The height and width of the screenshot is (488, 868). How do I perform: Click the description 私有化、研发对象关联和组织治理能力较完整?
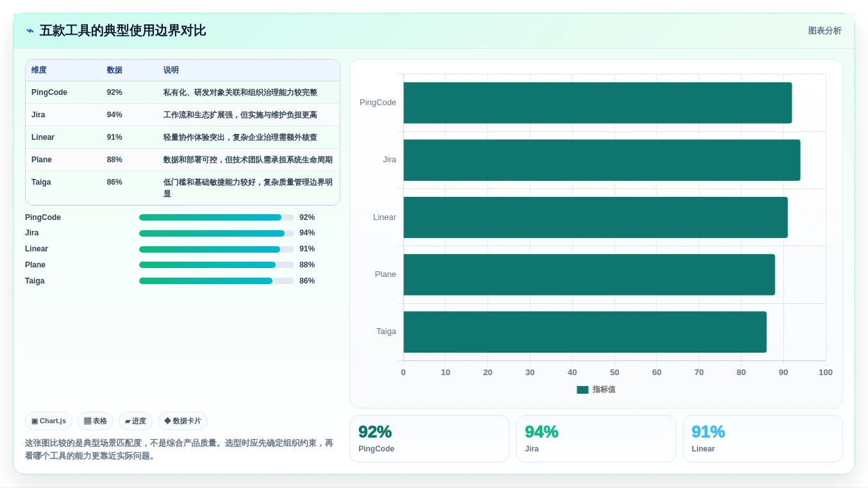click(x=240, y=92)
